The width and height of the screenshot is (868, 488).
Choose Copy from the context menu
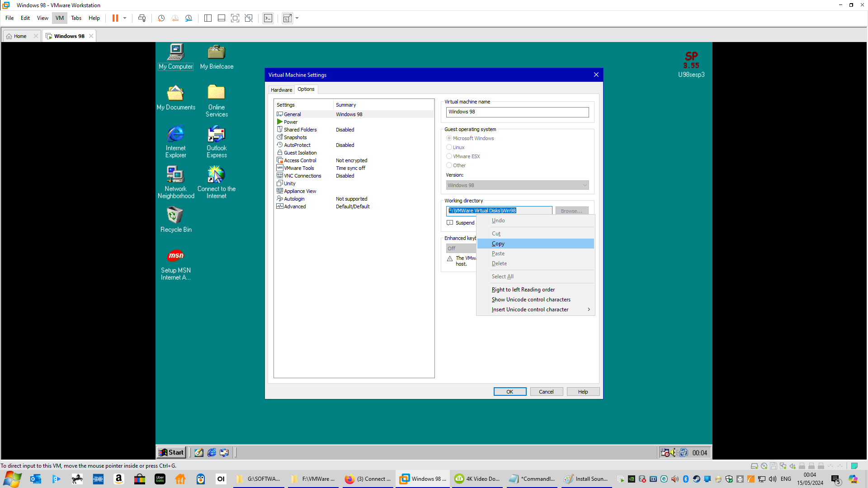pyautogui.click(x=498, y=244)
